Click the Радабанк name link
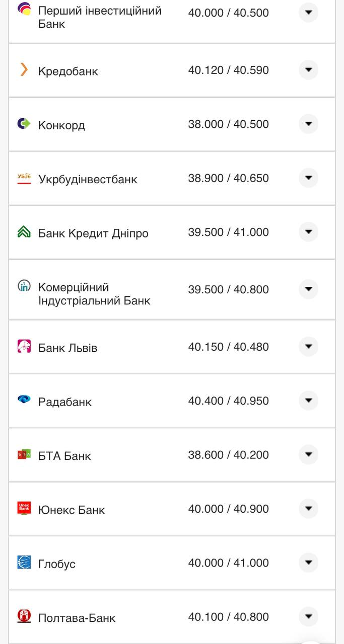Viewport: 344px width, 644px height. (x=65, y=401)
